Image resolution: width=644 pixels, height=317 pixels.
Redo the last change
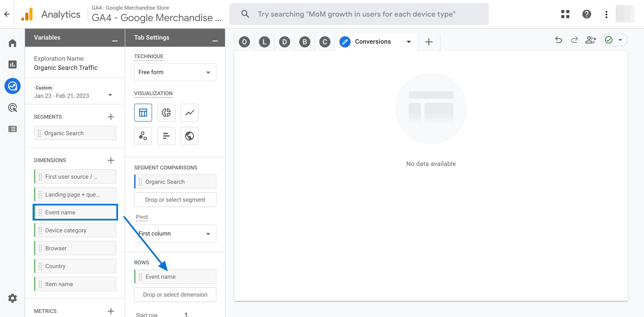pyautogui.click(x=574, y=40)
